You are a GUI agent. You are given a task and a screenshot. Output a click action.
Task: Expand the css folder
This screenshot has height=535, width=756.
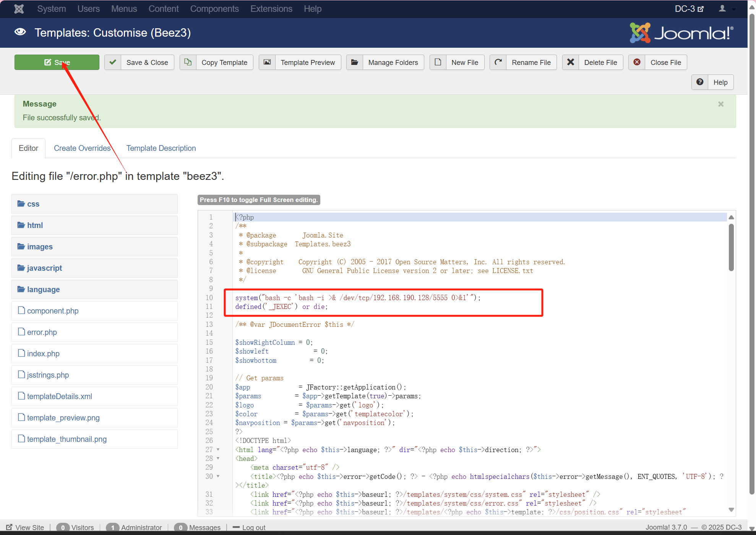coord(33,204)
